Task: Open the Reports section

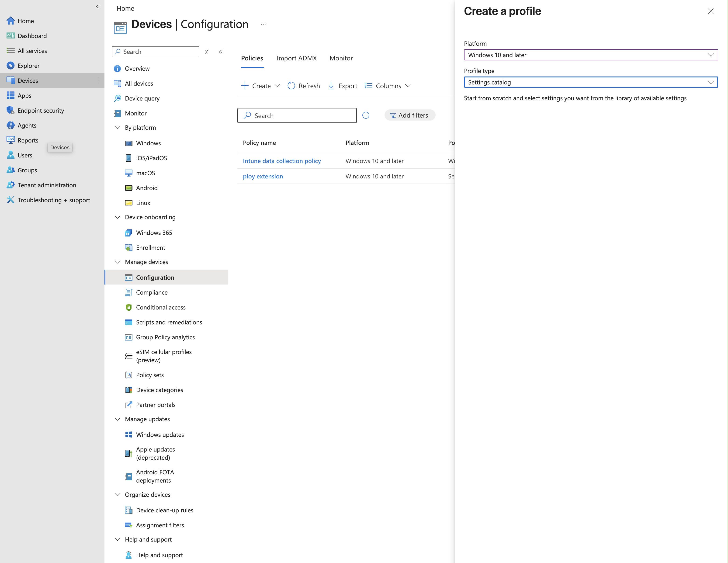Action: (x=28, y=140)
